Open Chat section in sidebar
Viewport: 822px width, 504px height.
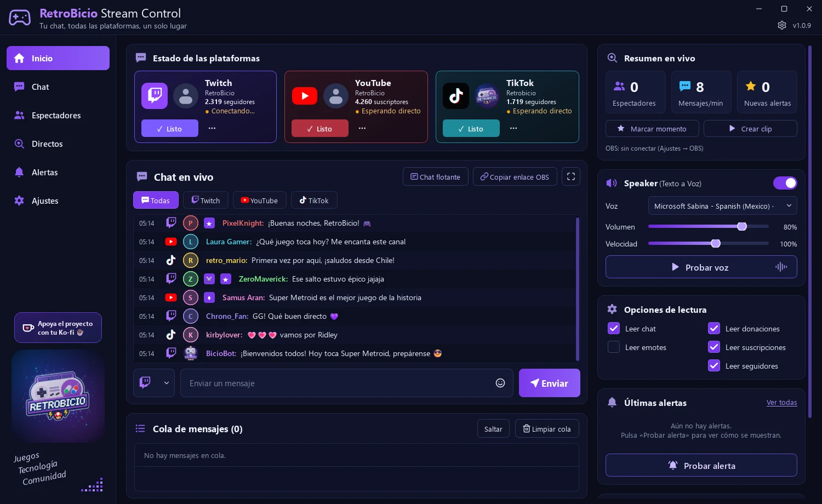click(x=58, y=87)
